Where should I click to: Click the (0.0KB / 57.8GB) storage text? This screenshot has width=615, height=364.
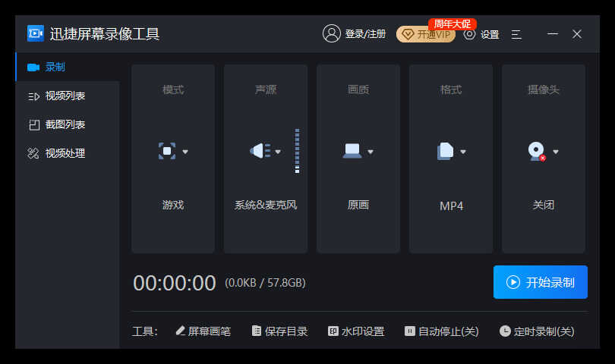click(x=265, y=283)
